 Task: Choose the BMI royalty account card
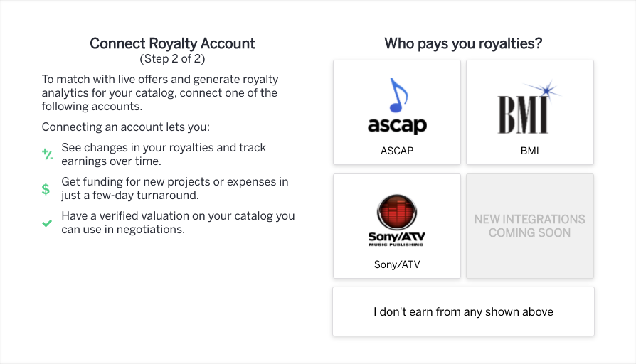[530, 112]
